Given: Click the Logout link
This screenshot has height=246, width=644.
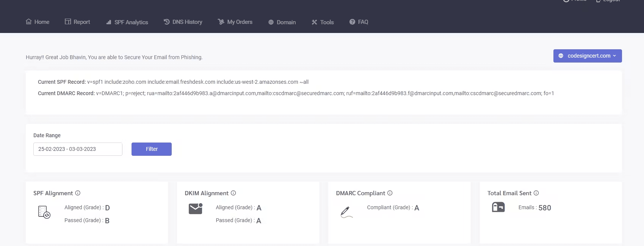Looking at the screenshot, I should click(x=608, y=1).
